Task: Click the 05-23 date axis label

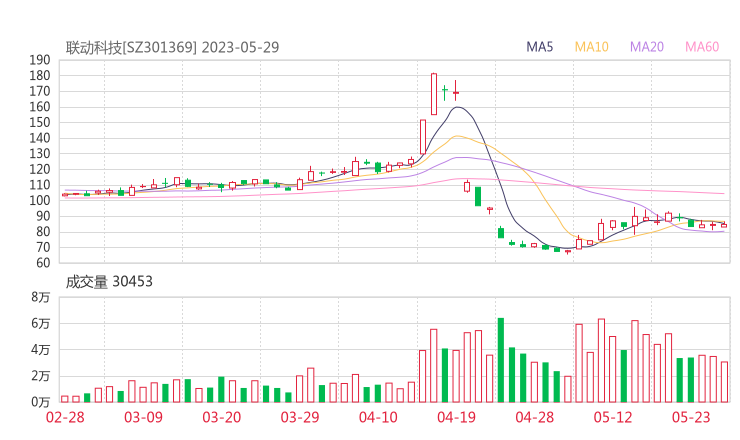Action: (691, 417)
